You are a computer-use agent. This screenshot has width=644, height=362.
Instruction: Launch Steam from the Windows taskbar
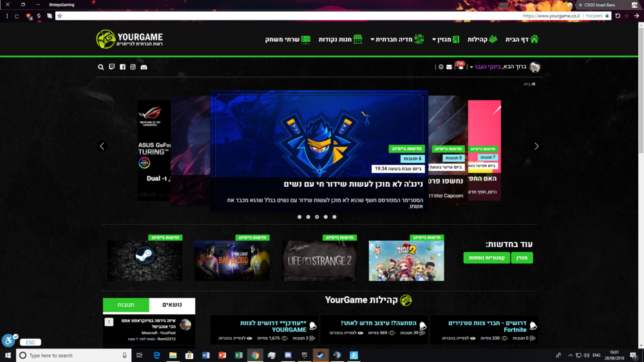point(321,355)
